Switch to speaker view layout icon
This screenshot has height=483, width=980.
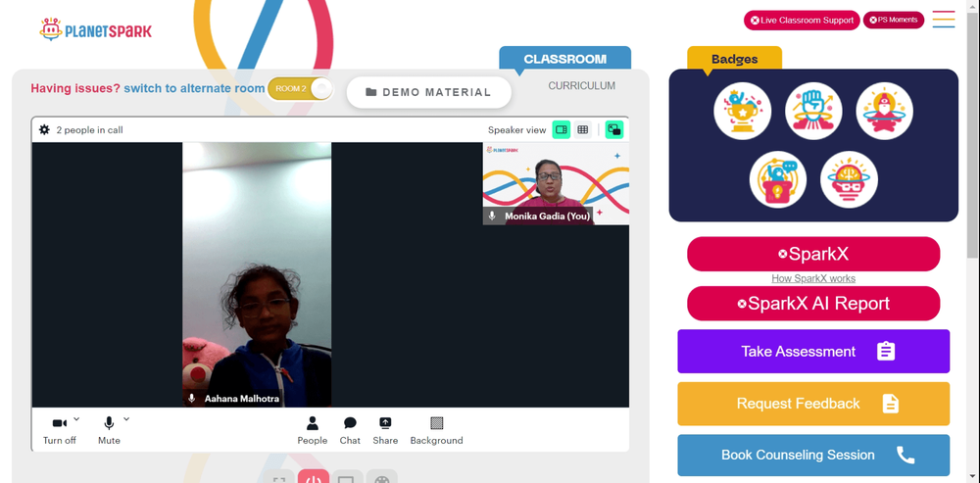click(562, 130)
